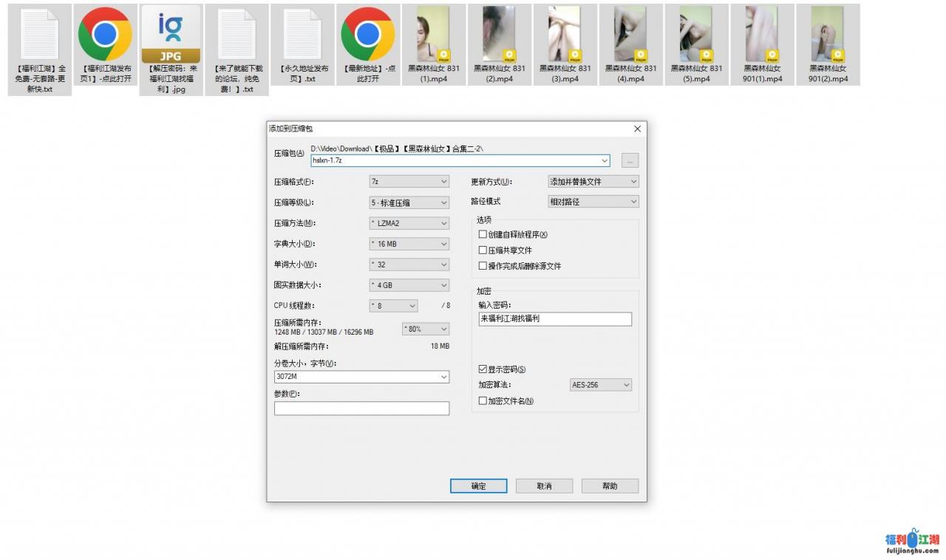
Task: Open 黑森林仙女 831 (3).mp4 video
Action: coord(565,33)
